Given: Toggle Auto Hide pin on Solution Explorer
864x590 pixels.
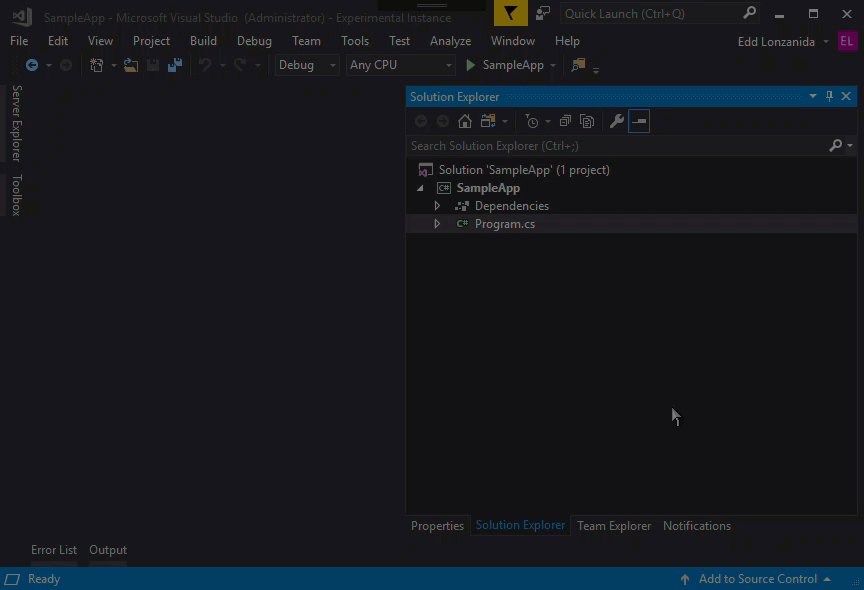Looking at the screenshot, I should [x=829, y=96].
